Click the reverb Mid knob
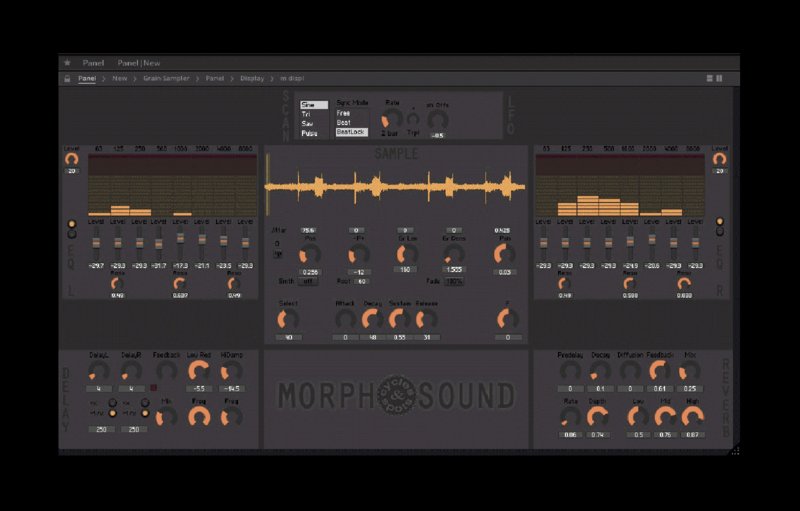This screenshot has width=800, height=511. [665, 418]
